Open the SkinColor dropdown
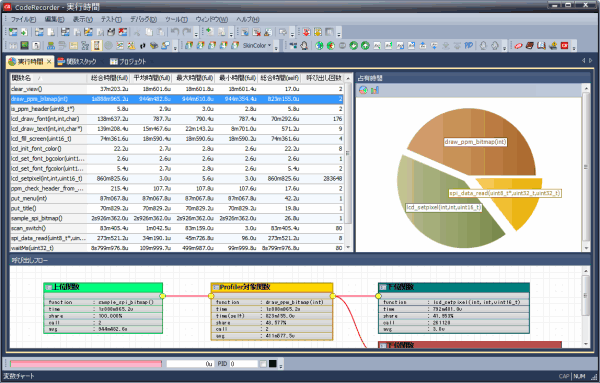 (257, 46)
